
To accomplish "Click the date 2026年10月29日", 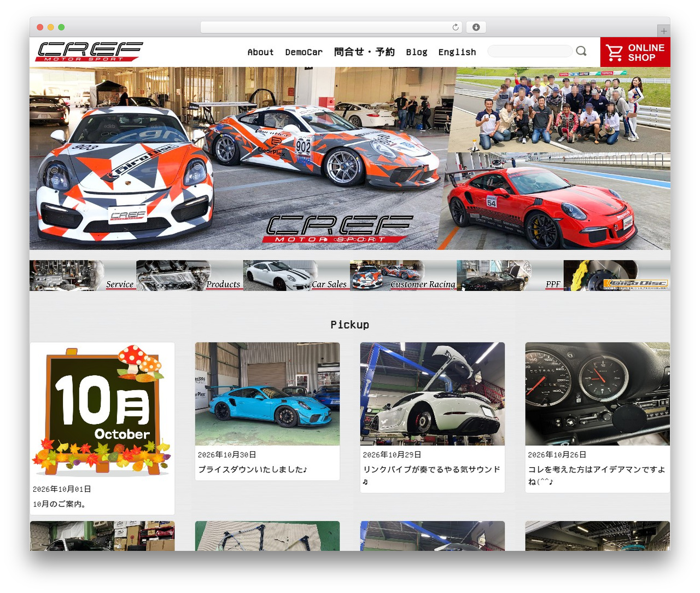I will point(392,455).
